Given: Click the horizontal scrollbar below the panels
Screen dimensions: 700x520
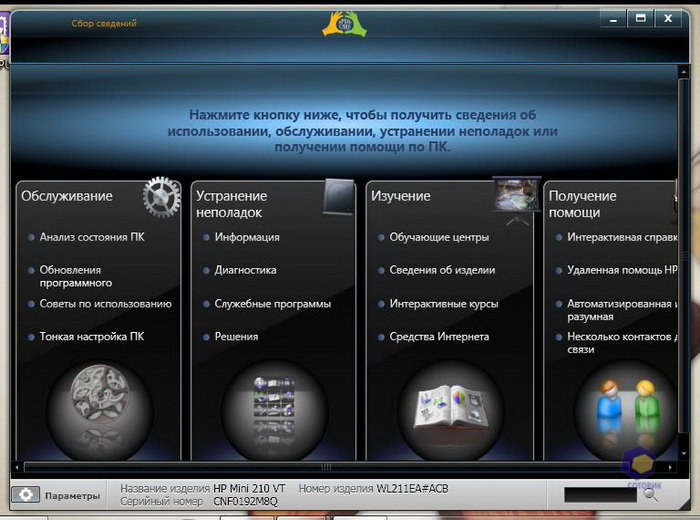Looking at the screenshot, I should pos(325,466).
